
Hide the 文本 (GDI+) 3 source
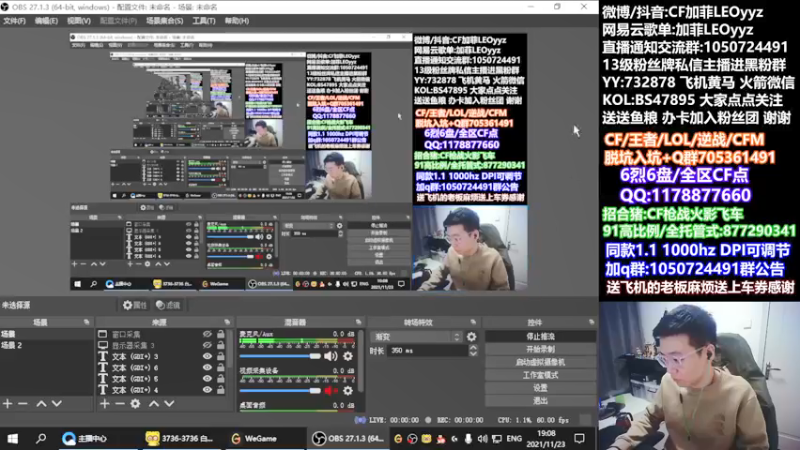[207, 356]
